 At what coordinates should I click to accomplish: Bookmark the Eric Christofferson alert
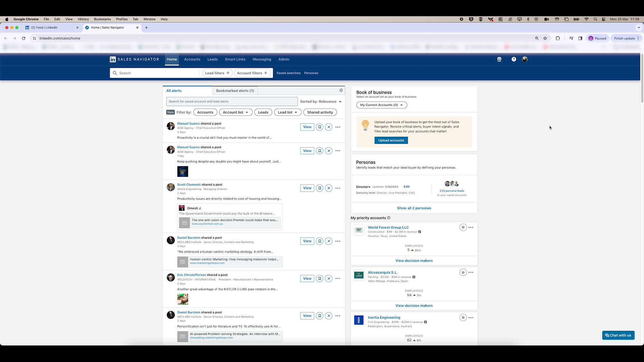pos(319,279)
